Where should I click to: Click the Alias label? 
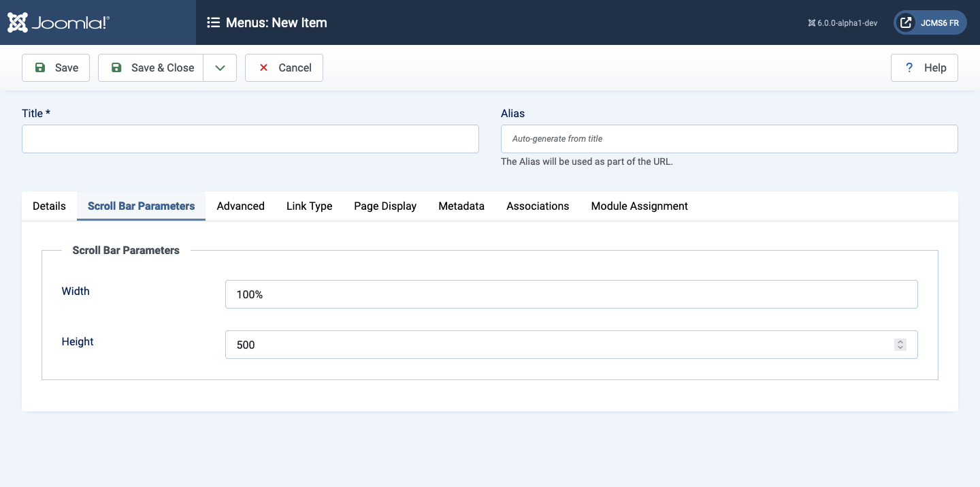tap(512, 113)
